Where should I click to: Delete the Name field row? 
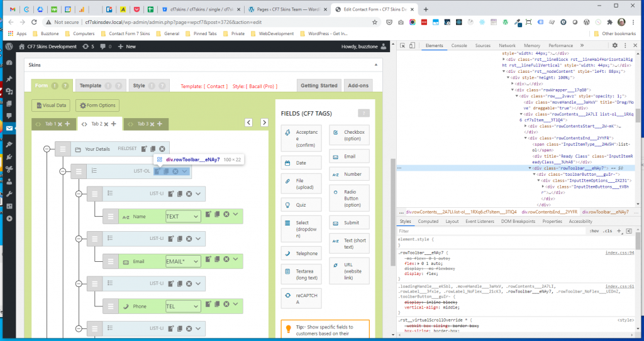(226, 215)
